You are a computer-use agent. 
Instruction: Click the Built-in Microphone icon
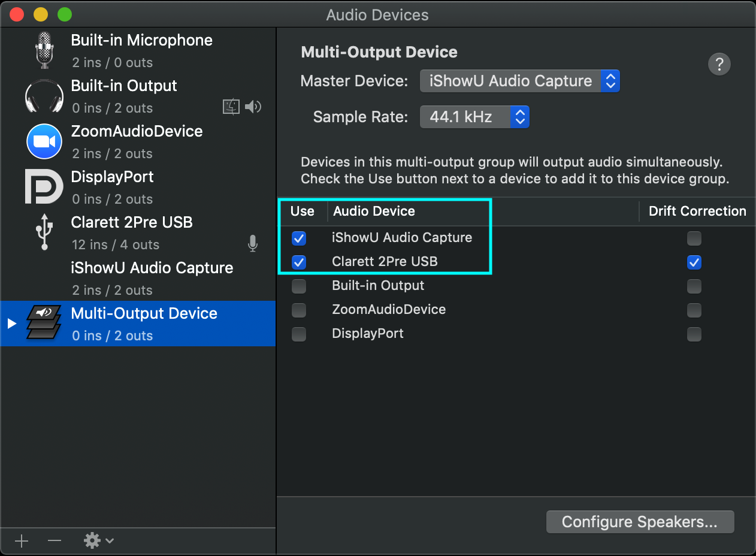coord(44,50)
